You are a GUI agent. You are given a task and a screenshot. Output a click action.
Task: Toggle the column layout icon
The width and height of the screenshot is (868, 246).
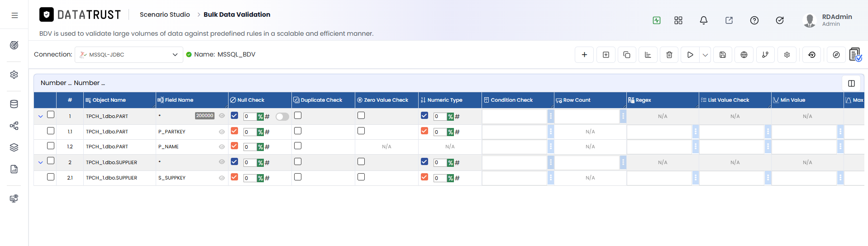point(851,83)
